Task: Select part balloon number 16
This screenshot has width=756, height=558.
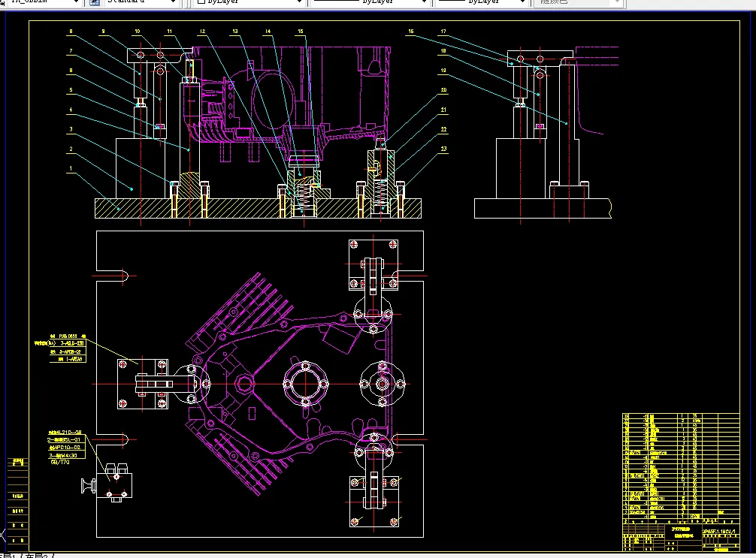Action: [411, 32]
